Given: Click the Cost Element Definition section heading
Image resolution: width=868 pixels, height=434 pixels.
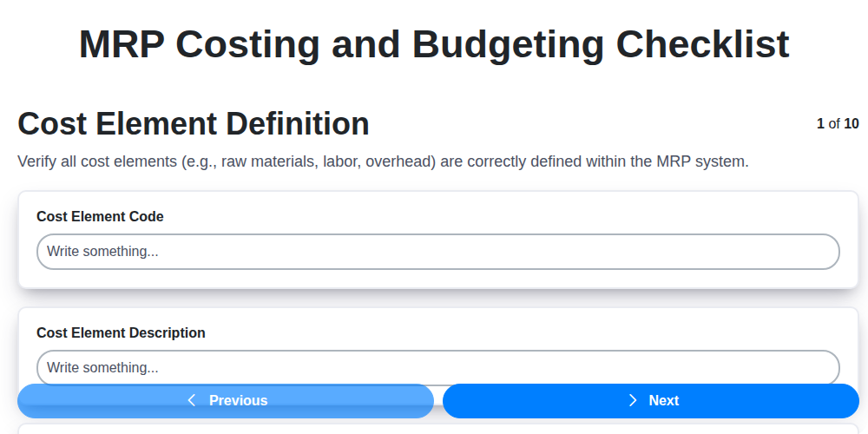Looking at the screenshot, I should pyautogui.click(x=194, y=124).
